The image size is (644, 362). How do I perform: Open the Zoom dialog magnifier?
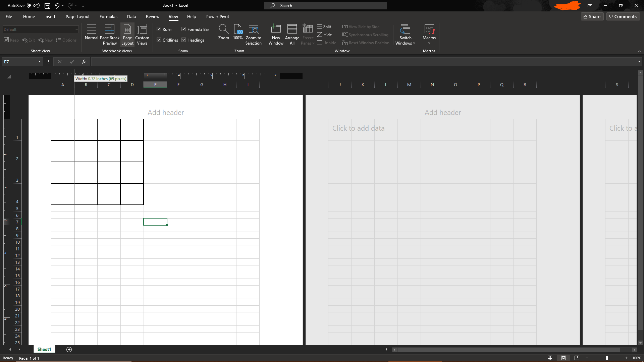[223, 32]
